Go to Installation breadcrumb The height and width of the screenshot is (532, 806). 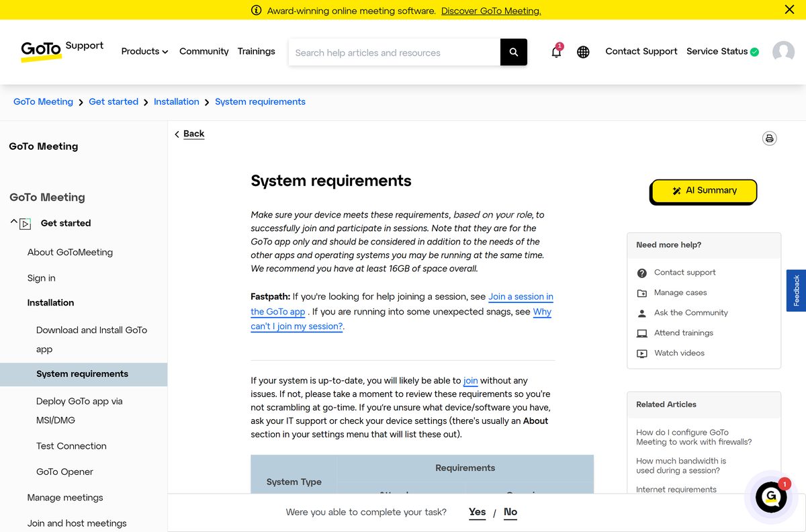coord(176,101)
